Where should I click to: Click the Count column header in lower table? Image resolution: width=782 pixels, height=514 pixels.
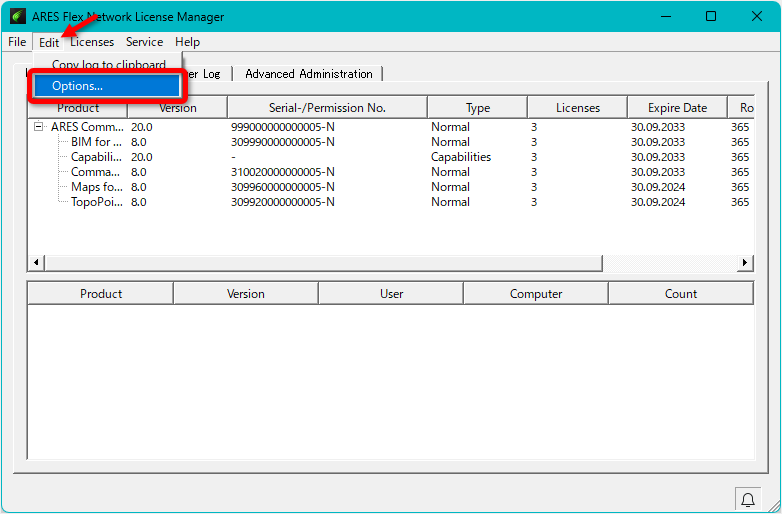tap(681, 294)
